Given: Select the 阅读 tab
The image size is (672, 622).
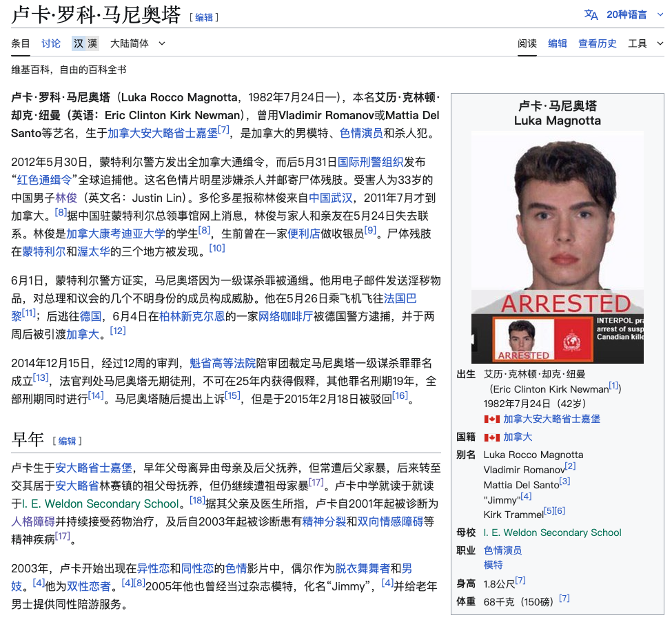Looking at the screenshot, I should [x=527, y=43].
